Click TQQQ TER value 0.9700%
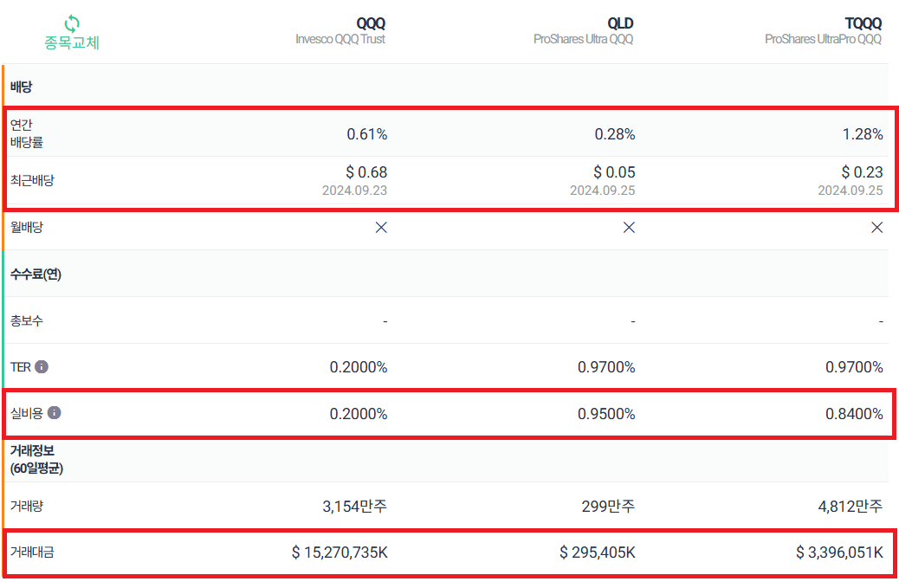The image size is (899, 588). (x=854, y=367)
